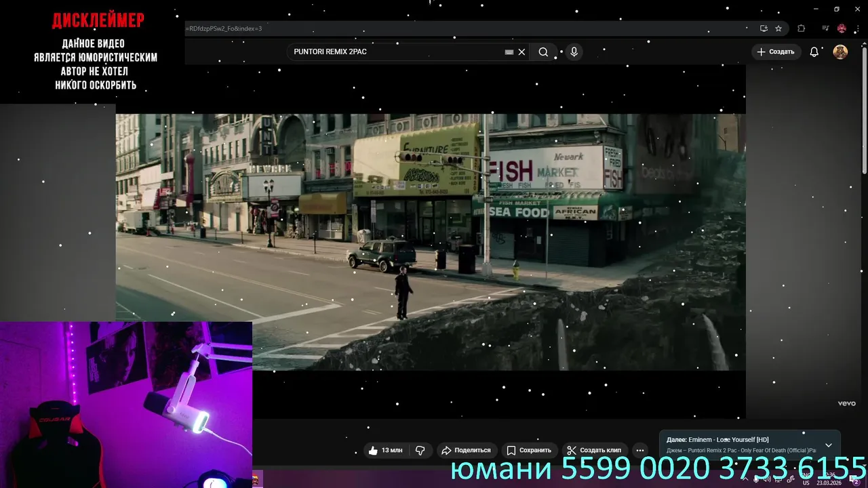Open the on-screen keyboard icon in search box
The width and height of the screenshot is (868, 488).
(509, 52)
